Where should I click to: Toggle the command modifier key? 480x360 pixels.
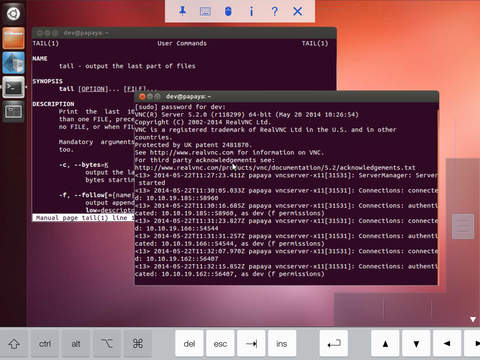(x=138, y=344)
